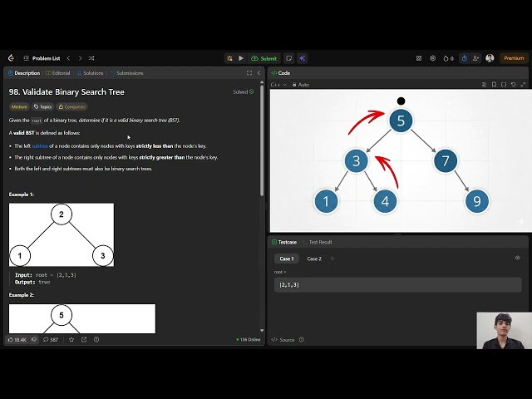The width and height of the screenshot is (532, 399).
Task: Click the bookmark icon in editor toolbar
Action: (494, 85)
